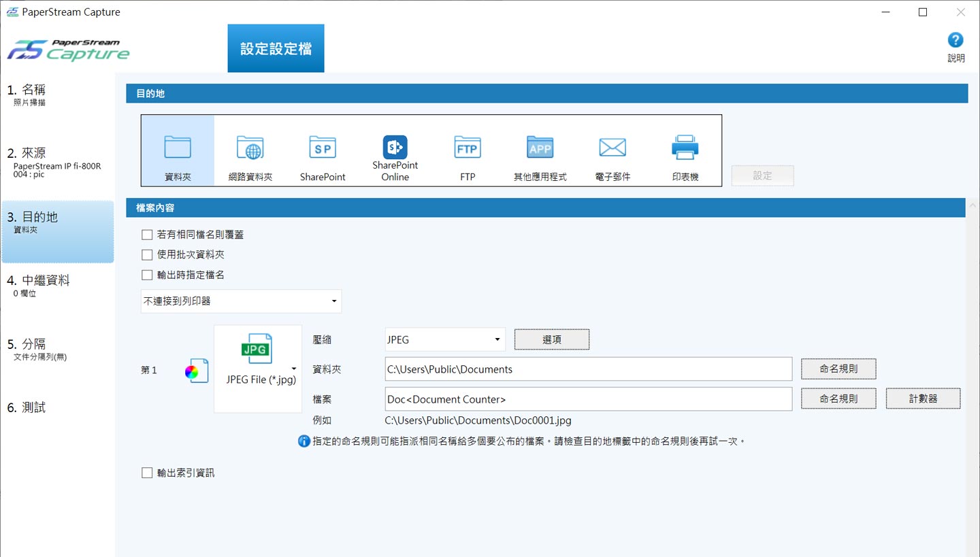Click the 第 1 output label

tap(149, 370)
